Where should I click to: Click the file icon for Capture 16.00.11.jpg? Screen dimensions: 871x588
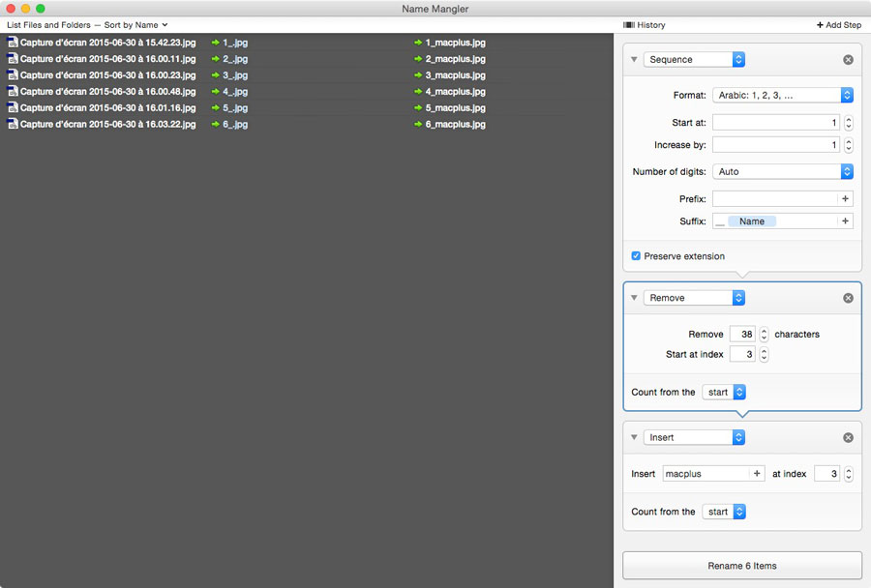tap(13, 58)
